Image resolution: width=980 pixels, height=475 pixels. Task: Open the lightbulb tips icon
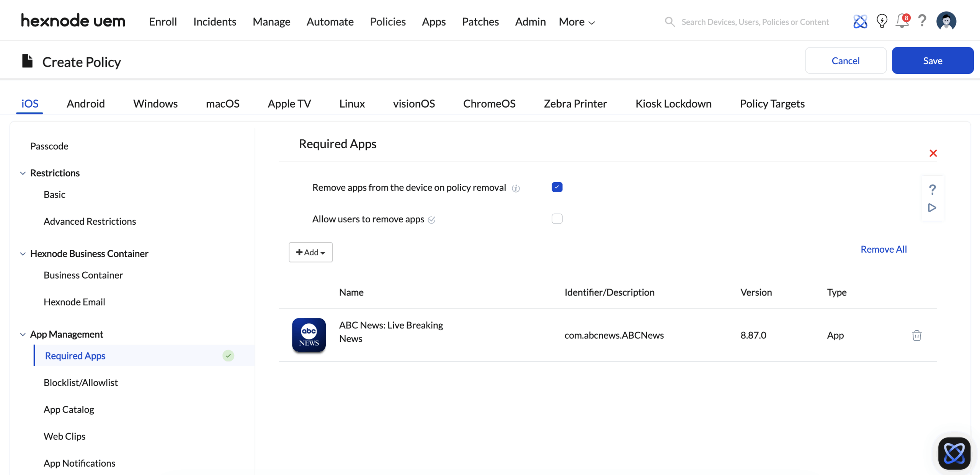[882, 21]
